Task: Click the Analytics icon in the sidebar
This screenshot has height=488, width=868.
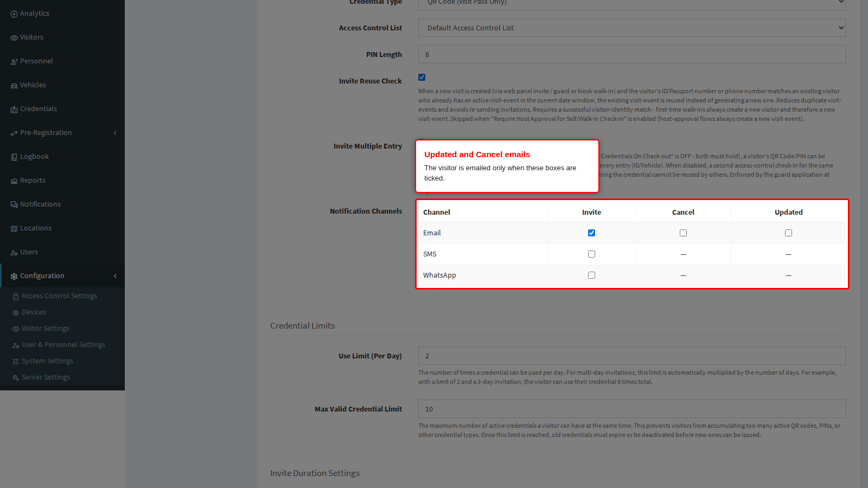Action: pyautogui.click(x=14, y=14)
